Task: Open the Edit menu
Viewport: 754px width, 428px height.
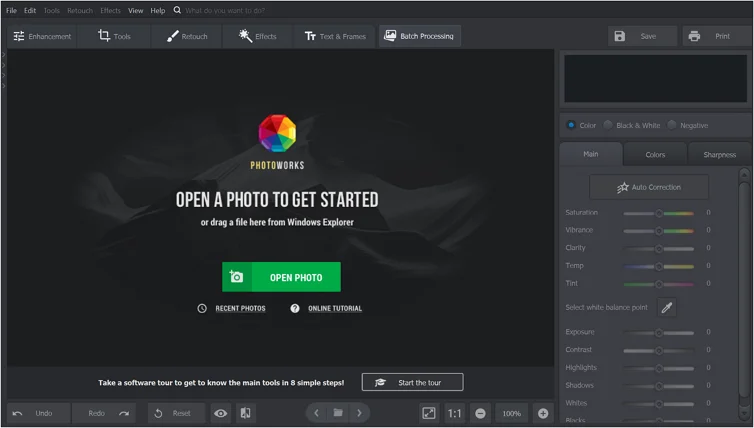Action: tap(30, 10)
